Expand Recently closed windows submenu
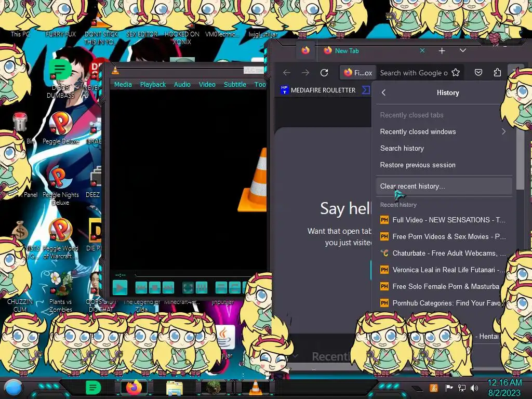The image size is (532, 399). pos(444,131)
